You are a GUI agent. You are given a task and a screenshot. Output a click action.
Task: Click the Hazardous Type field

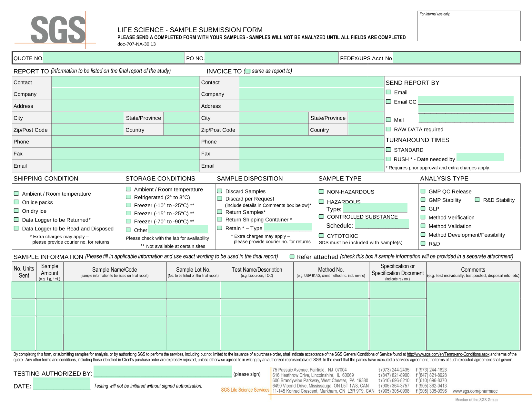click(375, 208)
